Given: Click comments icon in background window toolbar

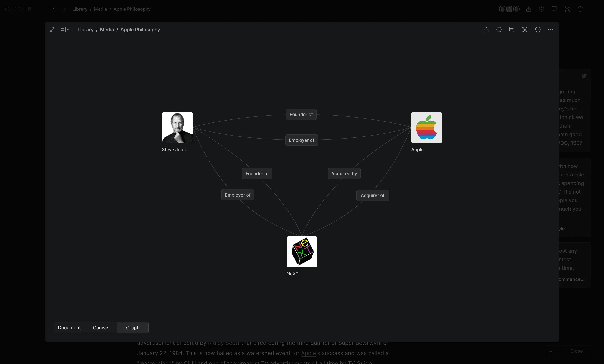Looking at the screenshot, I should pyautogui.click(x=554, y=9).
